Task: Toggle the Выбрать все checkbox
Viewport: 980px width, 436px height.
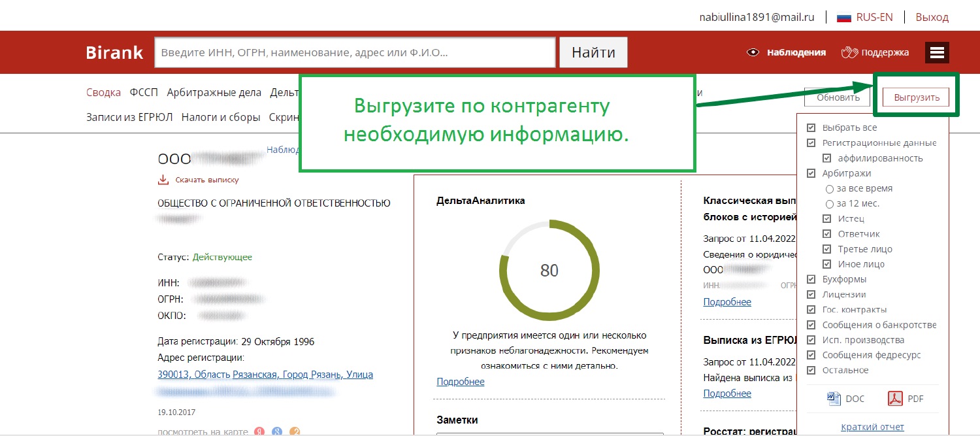Action: pos(811,127)
